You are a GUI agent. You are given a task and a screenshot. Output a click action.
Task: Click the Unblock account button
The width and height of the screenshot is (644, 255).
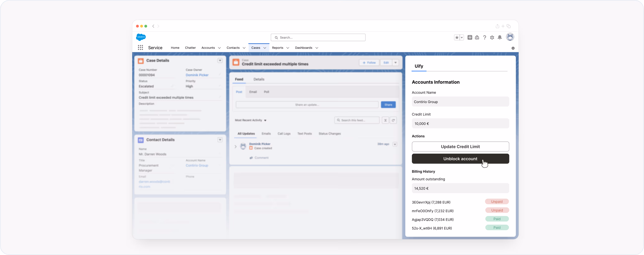pyautogui.click(x=460, y=158)
